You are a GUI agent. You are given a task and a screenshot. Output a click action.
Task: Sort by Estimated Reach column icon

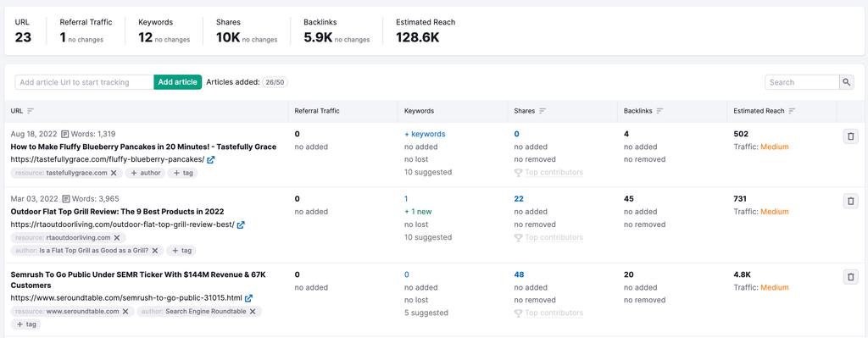point(793,111)
